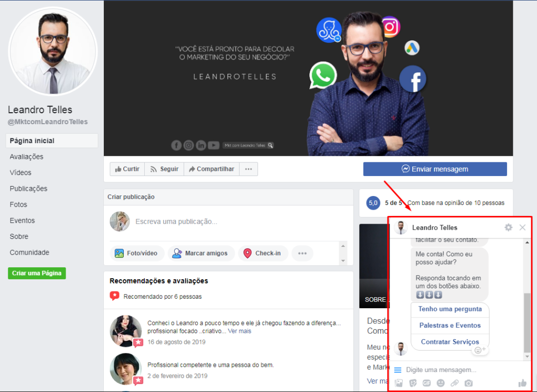Click Criar uma Página button
The width and height of the screenshot is (537, 392).
(x=37, y=273)
